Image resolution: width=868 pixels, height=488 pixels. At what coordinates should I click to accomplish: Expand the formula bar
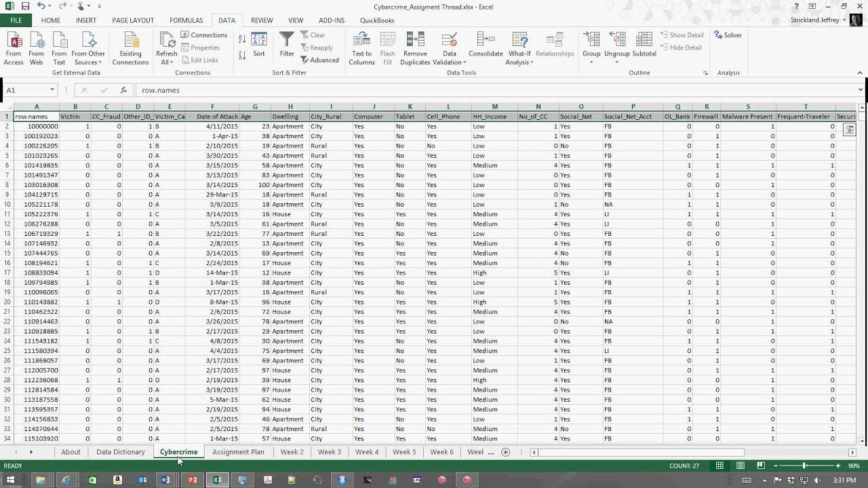[x=861, y=90]
